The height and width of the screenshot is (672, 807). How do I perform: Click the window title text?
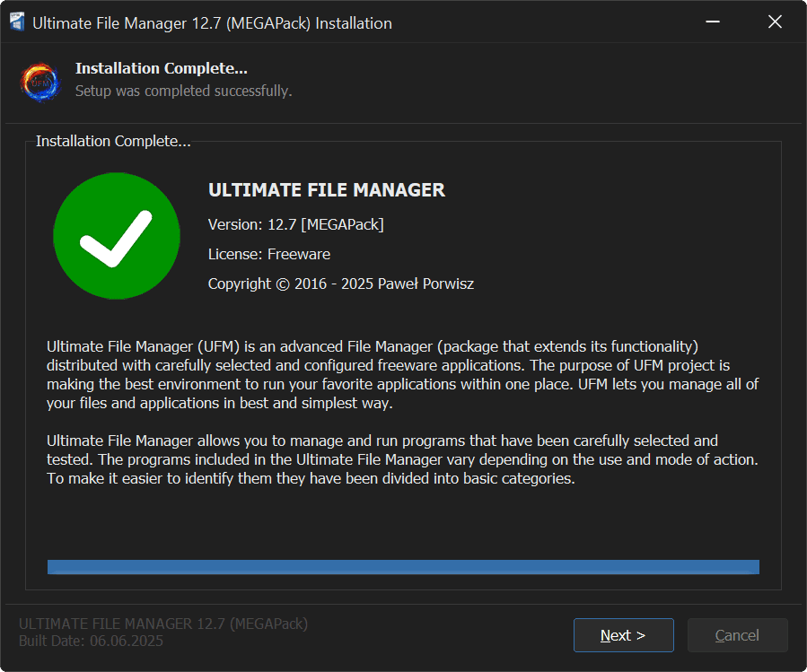(212, 23)
